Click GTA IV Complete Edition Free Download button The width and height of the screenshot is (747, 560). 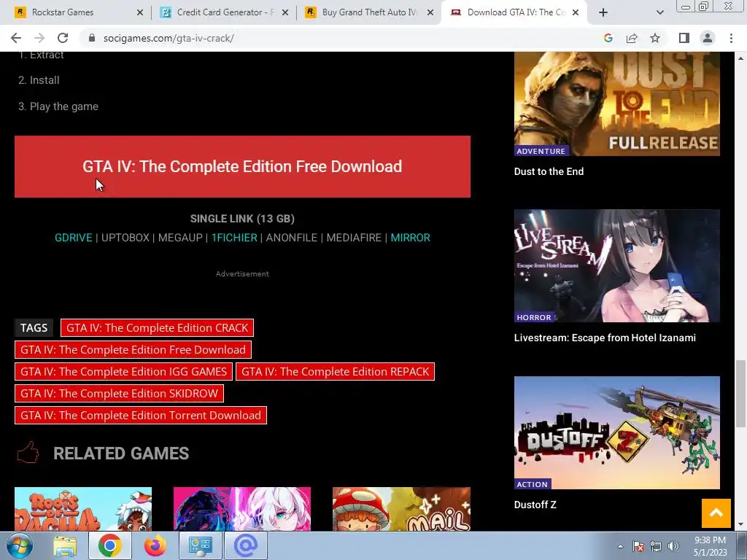pyautogui.click(x=242, y=167)
